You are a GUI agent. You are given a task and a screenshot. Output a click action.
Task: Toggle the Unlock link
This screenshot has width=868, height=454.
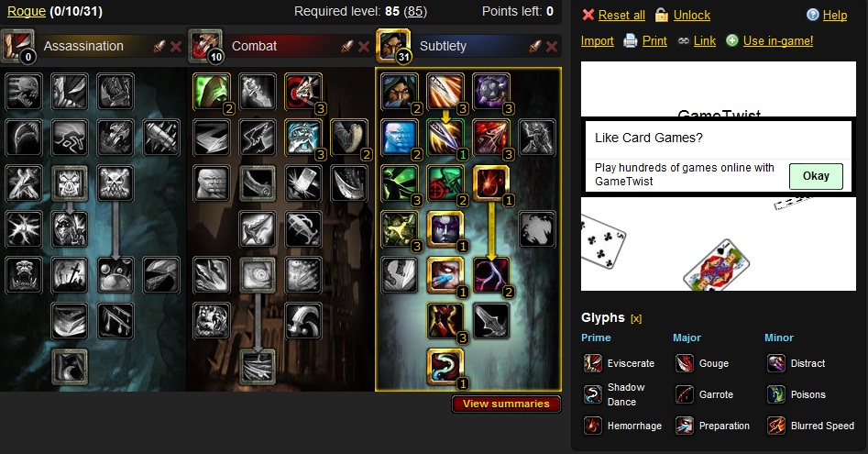pos(691,15)
